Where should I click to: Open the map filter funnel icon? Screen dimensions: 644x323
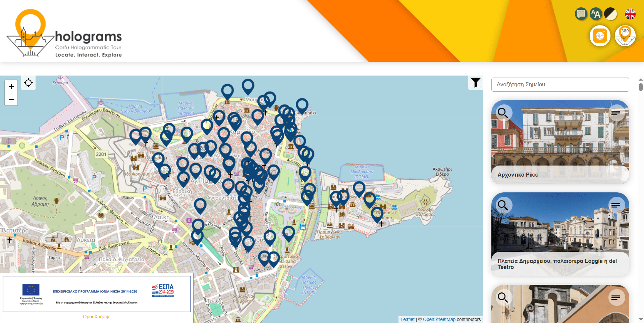coord(475,83)
